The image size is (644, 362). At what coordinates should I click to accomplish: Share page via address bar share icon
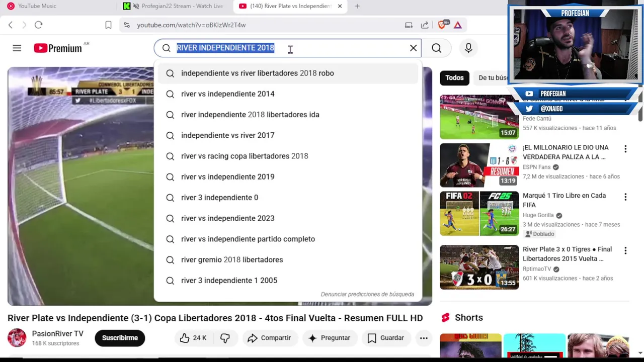425,25
